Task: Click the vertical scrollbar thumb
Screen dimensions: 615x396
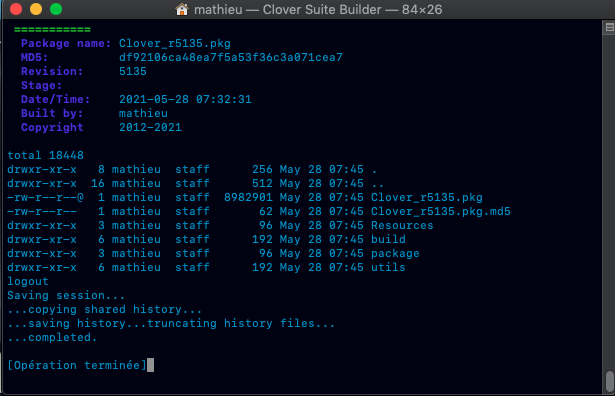Action: coord(610,381)
